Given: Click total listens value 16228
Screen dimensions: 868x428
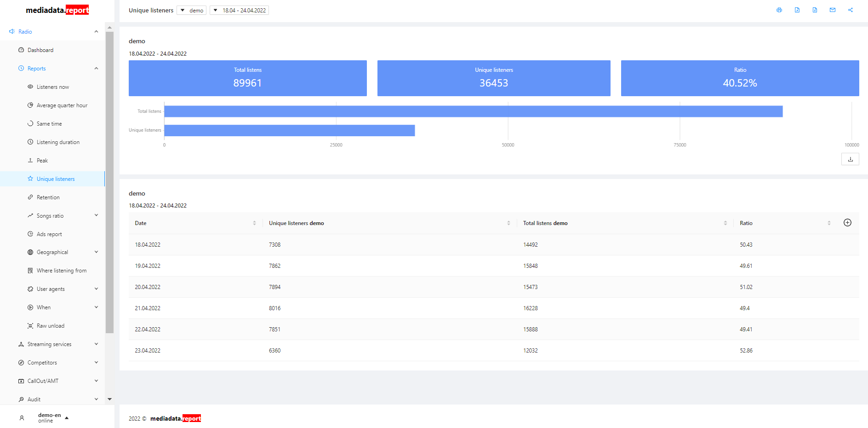Looking at the screenshot, I should coord(531,308).
